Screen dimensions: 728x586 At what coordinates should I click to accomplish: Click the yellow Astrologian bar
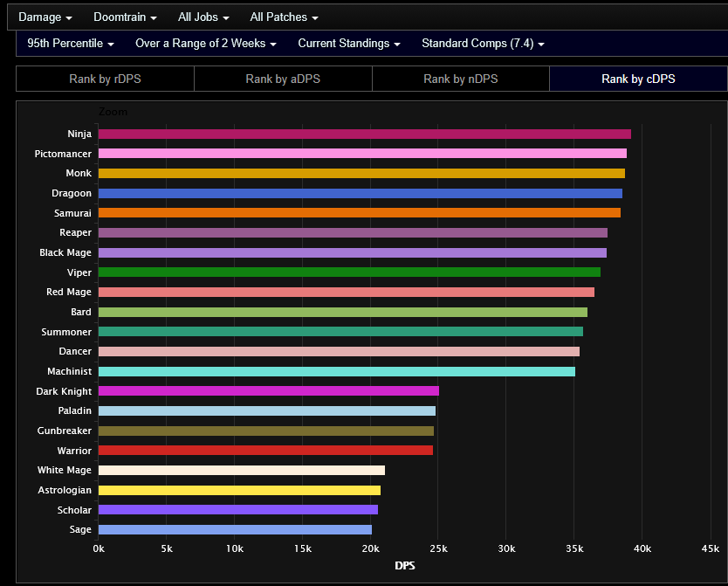239,490
